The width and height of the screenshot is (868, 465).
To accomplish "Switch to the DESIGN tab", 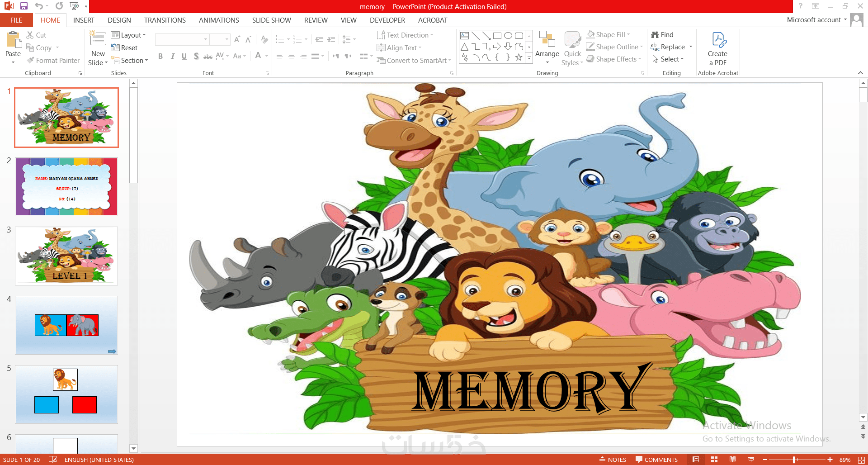I will [x=119, y=20].
